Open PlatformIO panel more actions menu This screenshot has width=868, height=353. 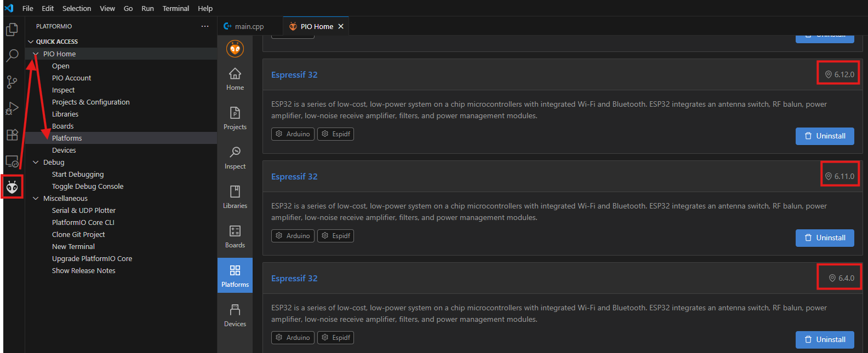pos(205,26)
